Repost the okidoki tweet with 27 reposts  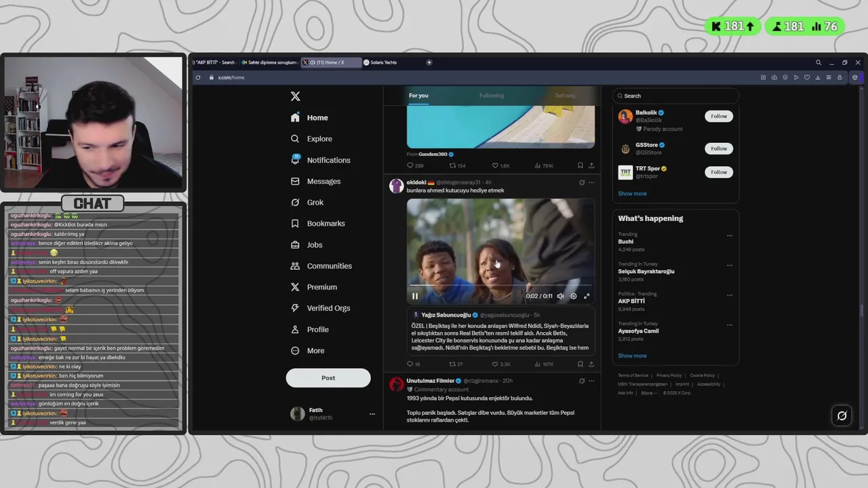pyautogui.click(x=456, y=364)
